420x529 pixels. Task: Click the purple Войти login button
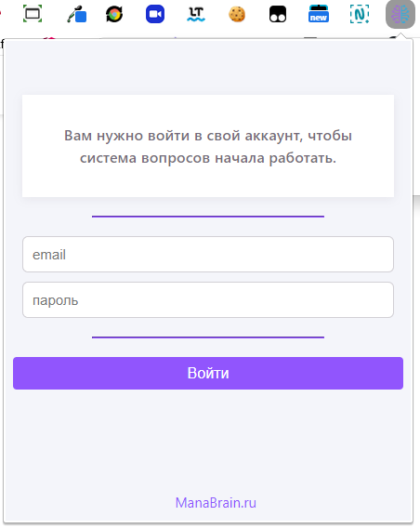tap(208, 373)
